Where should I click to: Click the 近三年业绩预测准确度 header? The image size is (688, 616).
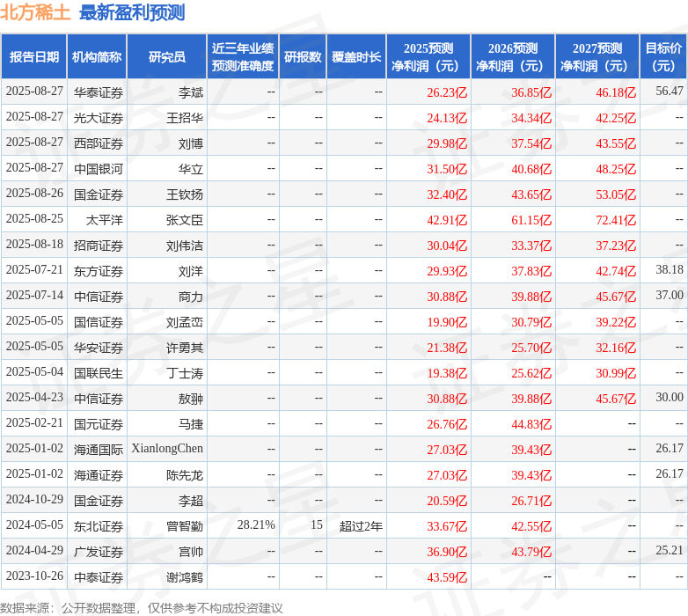[243, 56]
